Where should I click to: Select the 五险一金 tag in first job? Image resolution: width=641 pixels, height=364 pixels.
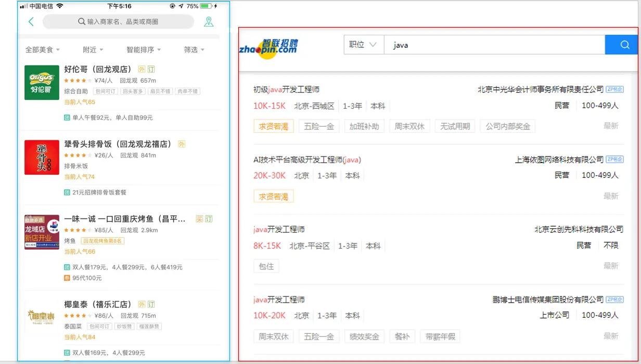(319, 126)
